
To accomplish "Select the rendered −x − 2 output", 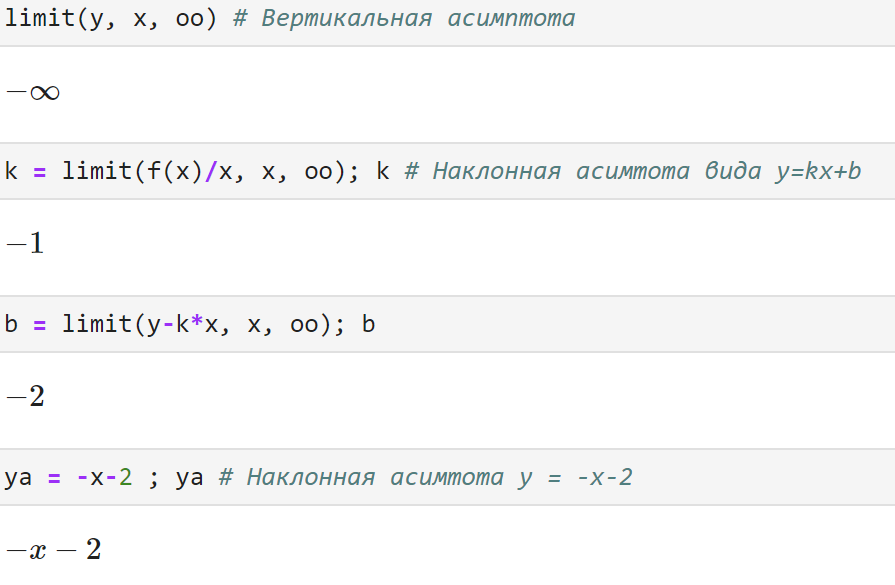I will pos(54,550).
